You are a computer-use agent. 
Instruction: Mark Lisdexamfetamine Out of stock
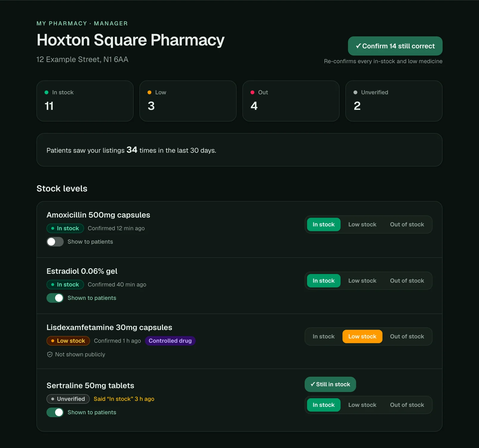[407, 336]
